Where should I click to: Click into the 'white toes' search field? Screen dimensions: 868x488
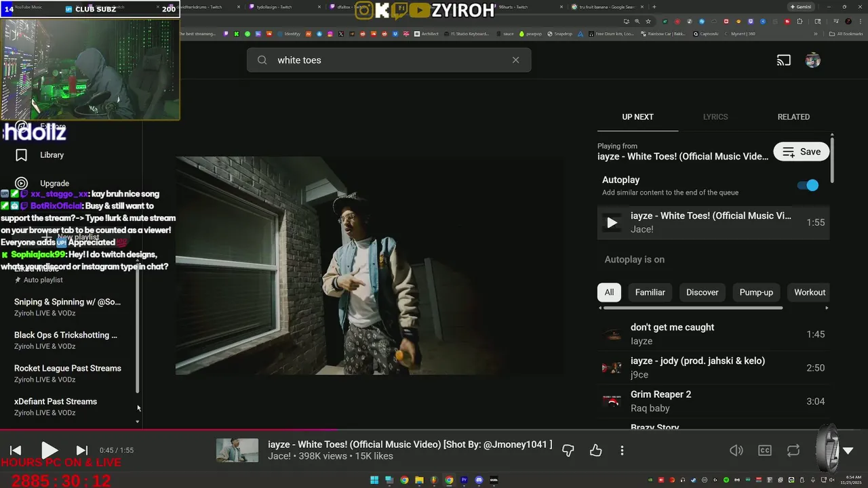point(389,60)
